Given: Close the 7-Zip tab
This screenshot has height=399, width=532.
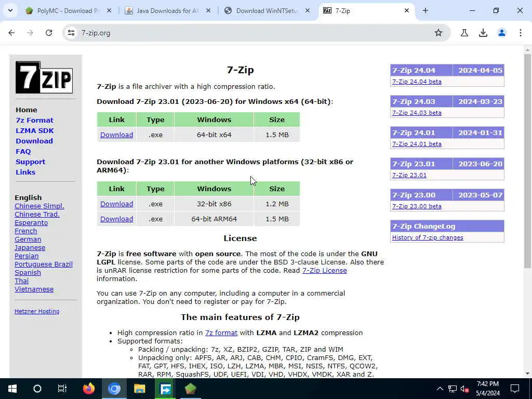Looking at the screenshot, I should [x=406, y=10].
